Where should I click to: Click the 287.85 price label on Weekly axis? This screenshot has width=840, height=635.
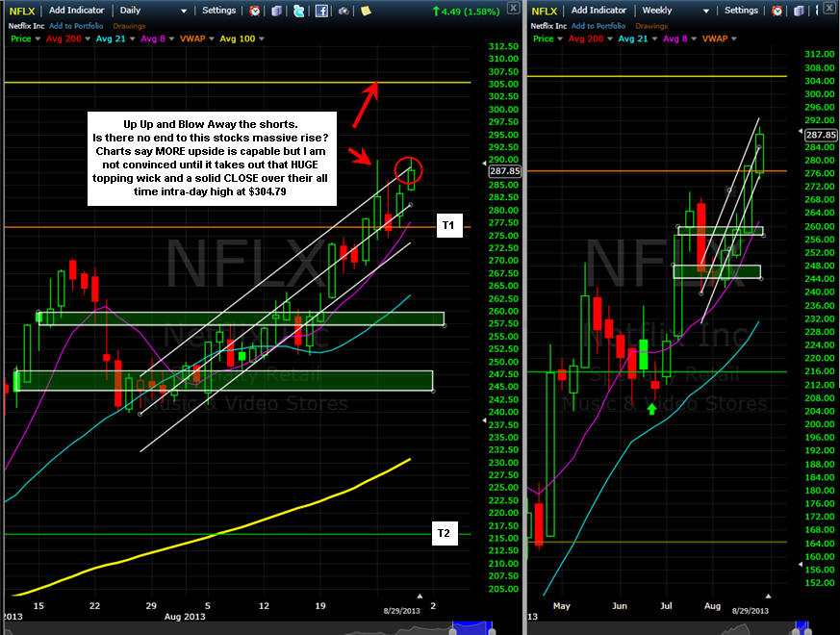click(x=821, y=135)
